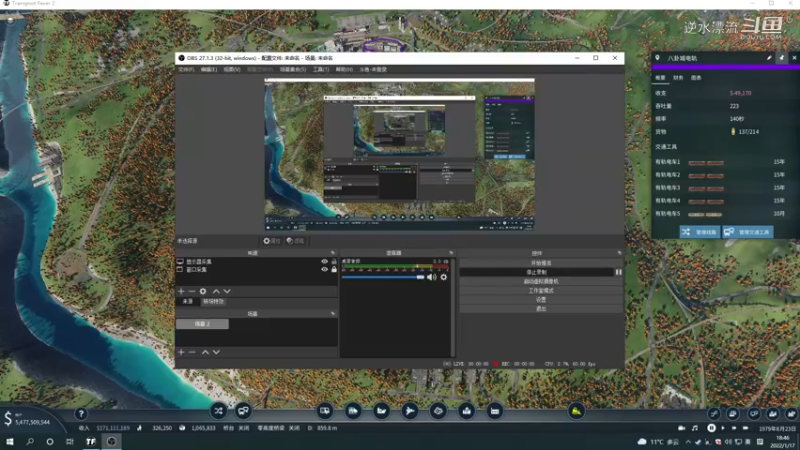Image resolution: width=800 pixels, height=450 pixels.
Task: Click the music note icon in game bottom bar
Action: [695, 428]
